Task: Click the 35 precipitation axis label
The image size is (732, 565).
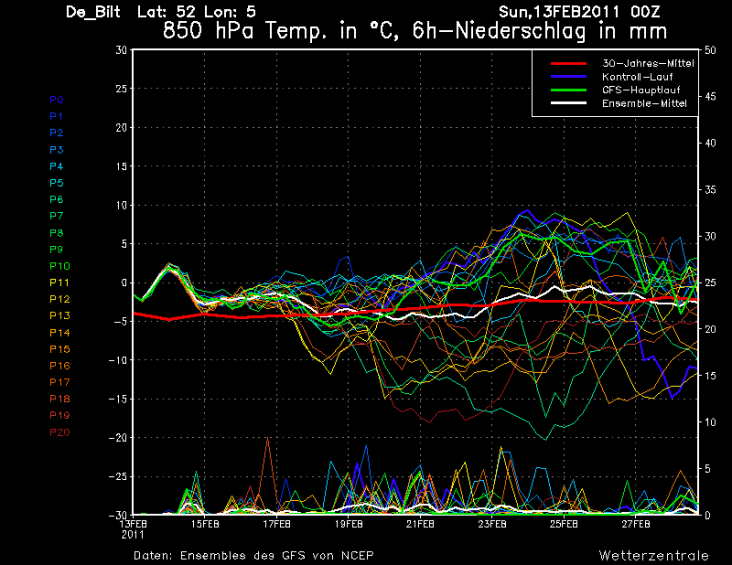Action: 710,190
